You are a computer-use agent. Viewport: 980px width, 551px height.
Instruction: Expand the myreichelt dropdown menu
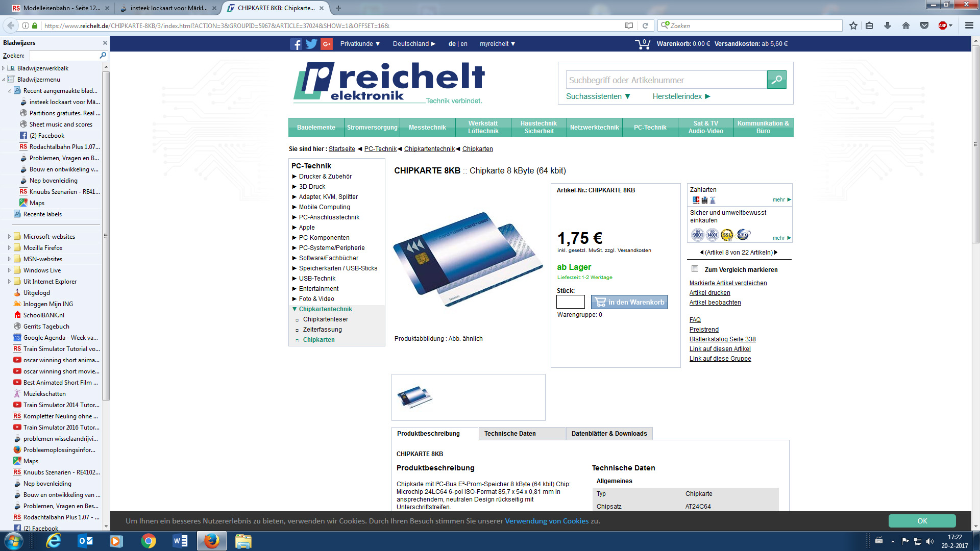coord(497,44)
